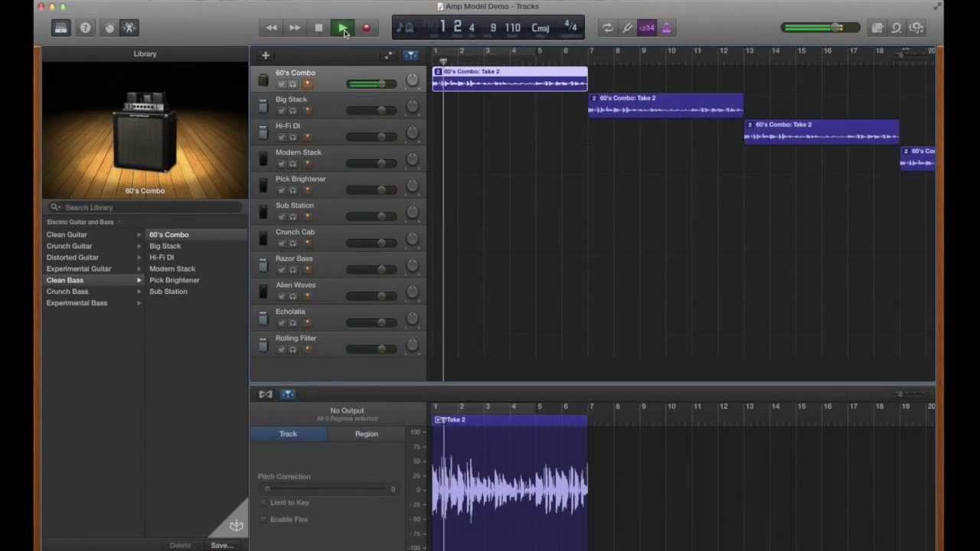Toggle Catch Playhead button in tracks header

(411, 55)
